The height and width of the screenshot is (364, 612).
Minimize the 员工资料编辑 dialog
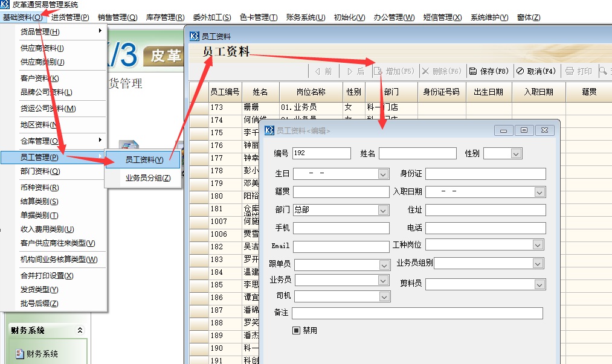tap(503, 130)
